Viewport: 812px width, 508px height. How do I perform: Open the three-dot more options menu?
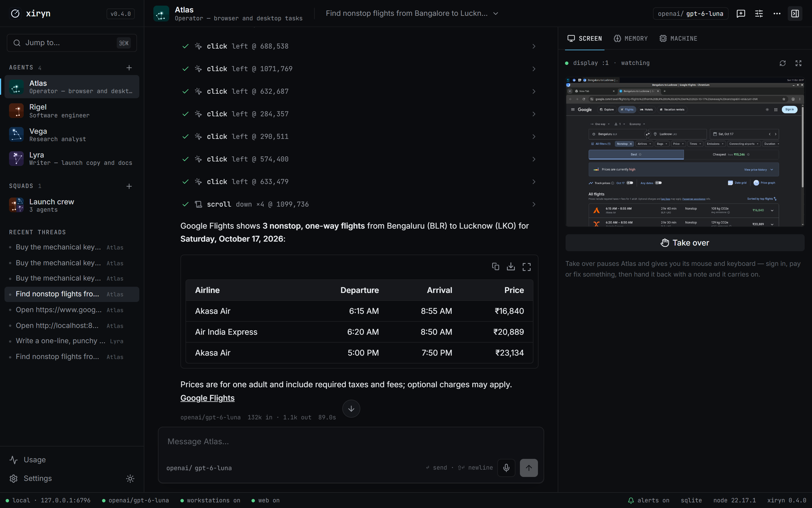777,14
